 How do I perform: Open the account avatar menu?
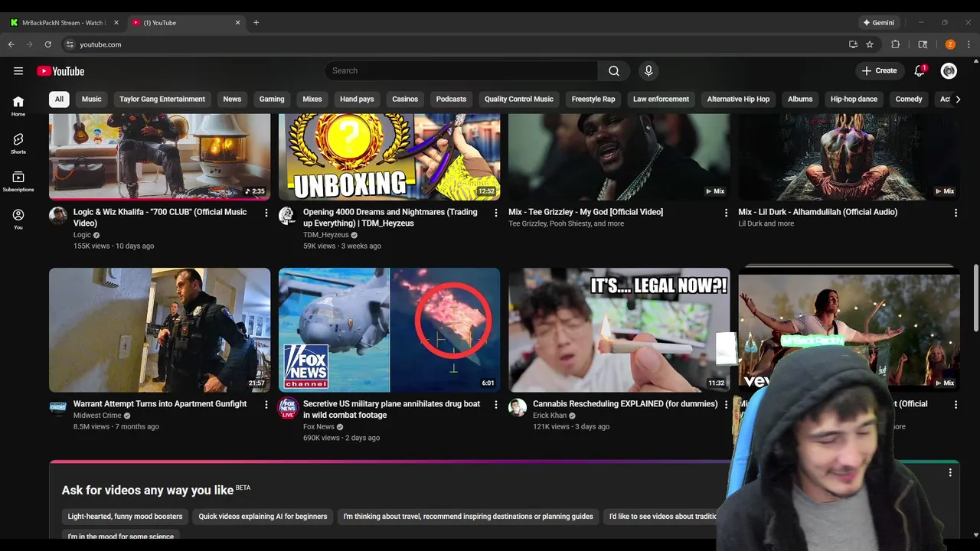[949, 71]
